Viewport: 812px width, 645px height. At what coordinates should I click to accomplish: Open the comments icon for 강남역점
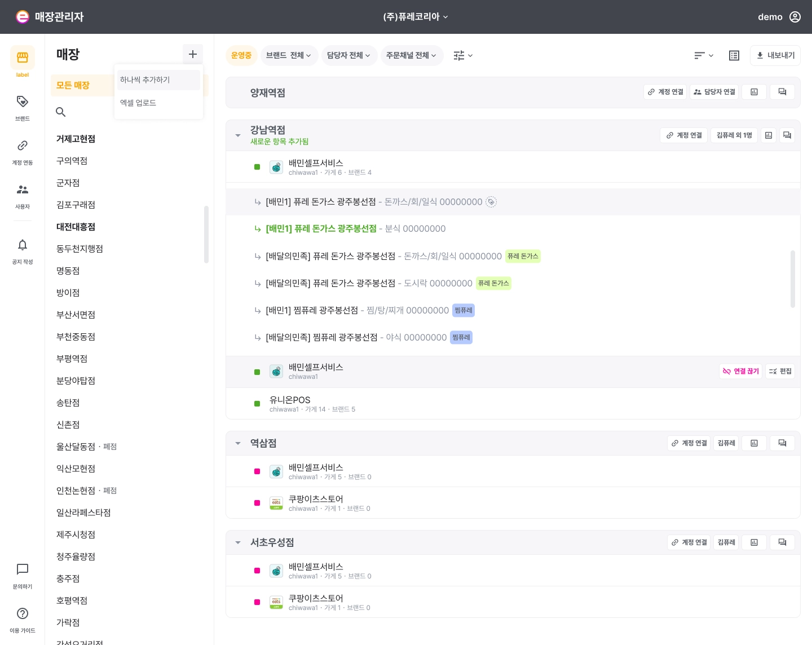787,135
